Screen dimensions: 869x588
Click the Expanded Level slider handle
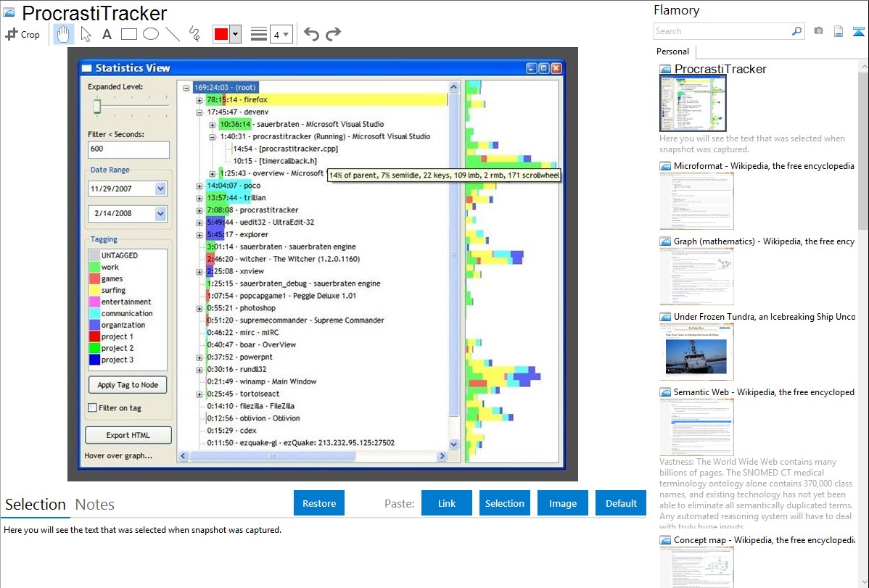coord(97,107)
